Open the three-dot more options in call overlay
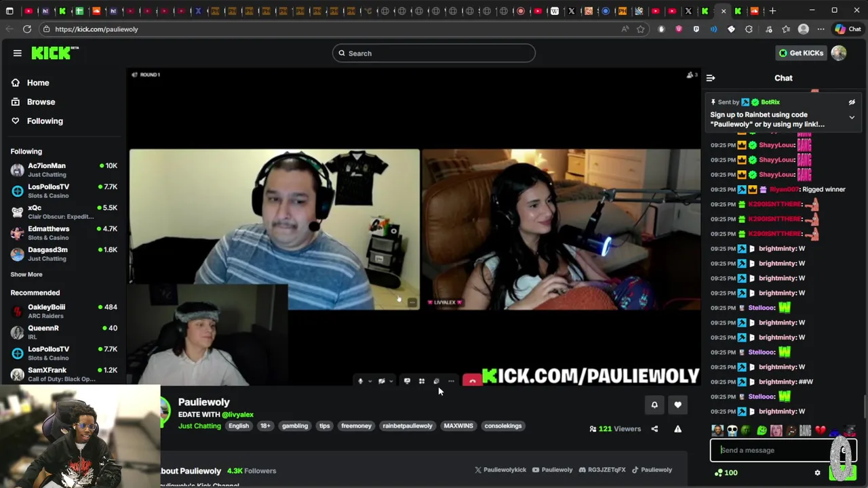 click(451, 381)
